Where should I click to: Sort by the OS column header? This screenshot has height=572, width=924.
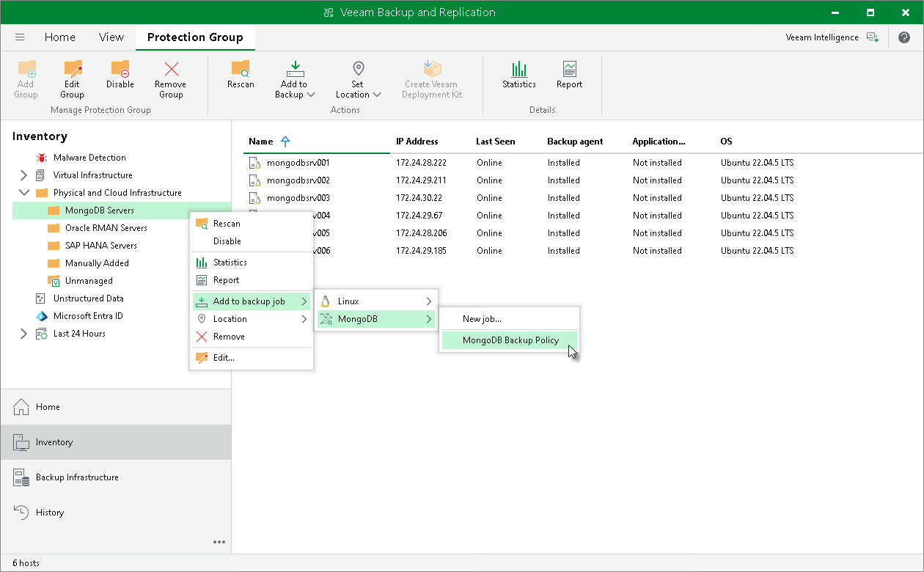pyautogui.click(x=726, y=142)
